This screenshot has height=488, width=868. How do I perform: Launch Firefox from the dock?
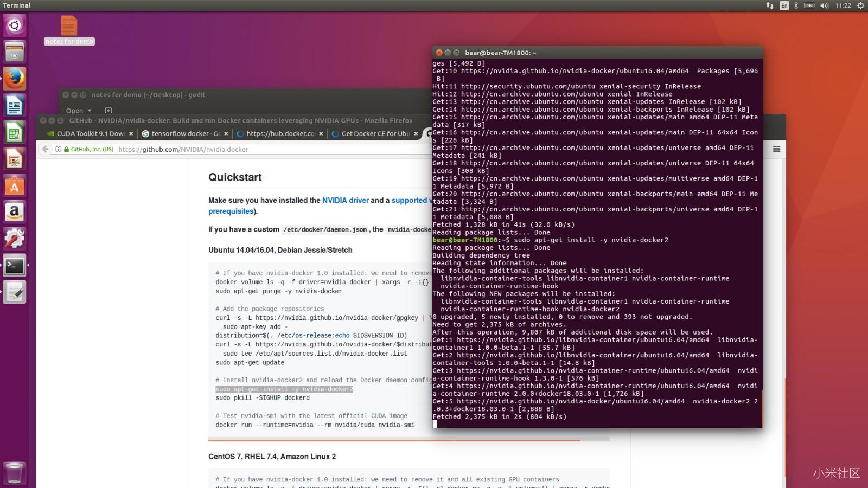coord(15,79)
